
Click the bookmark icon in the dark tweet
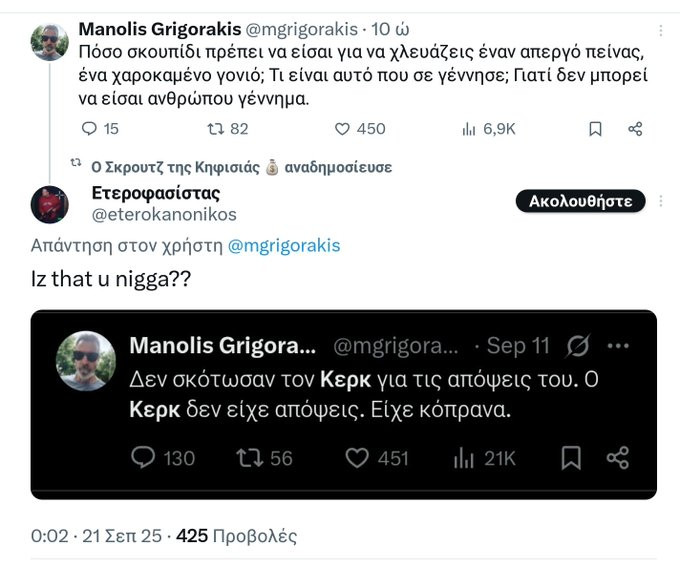coord(571,458)
